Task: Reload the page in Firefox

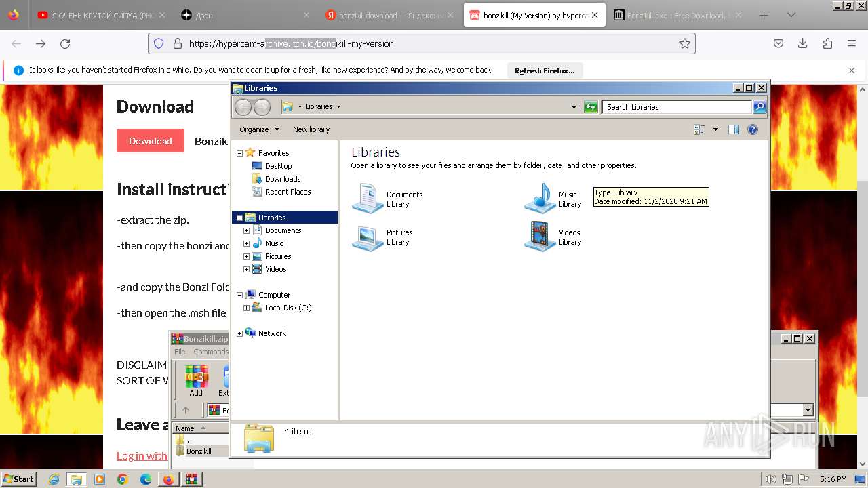Action: [65, 43]
